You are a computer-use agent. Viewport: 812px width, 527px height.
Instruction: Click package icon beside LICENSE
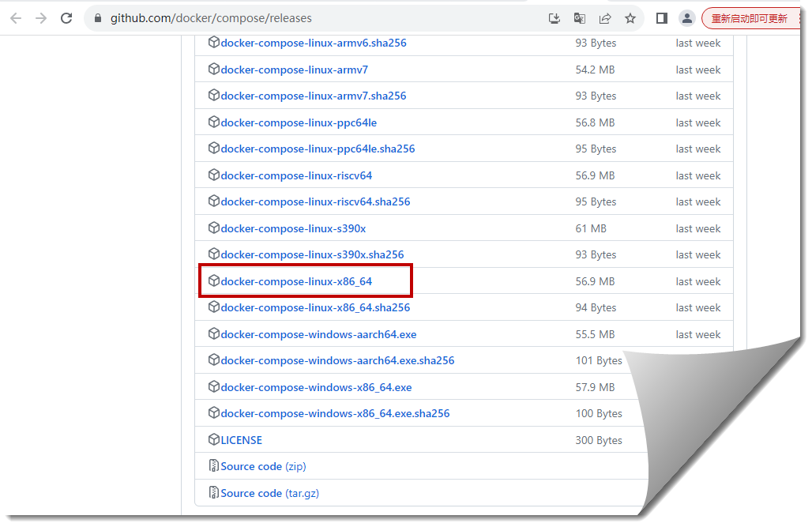[214, 439]
